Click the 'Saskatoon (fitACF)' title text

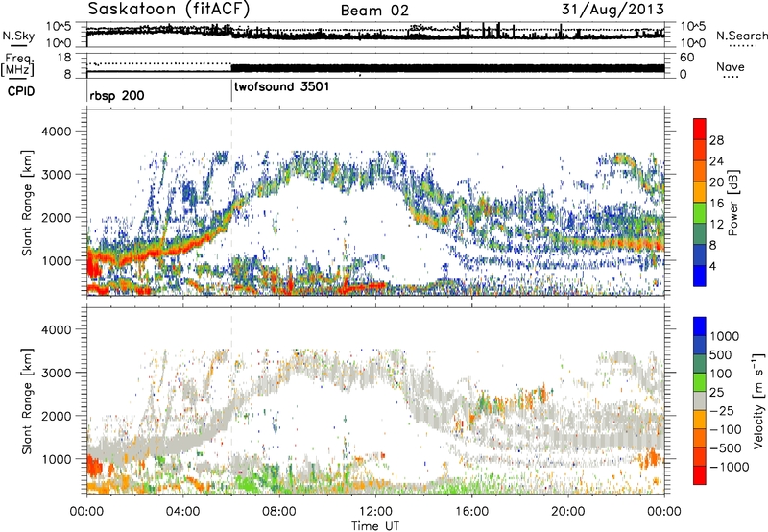(169, 10)
